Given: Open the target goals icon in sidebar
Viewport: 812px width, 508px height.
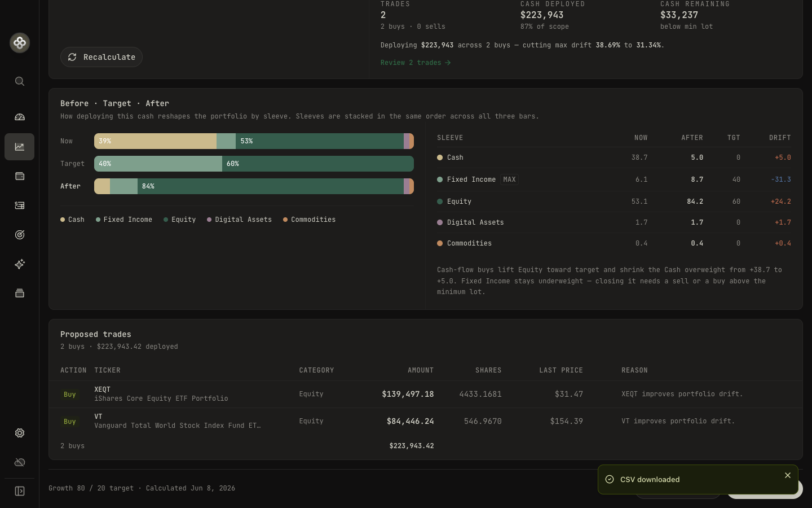Looking at the screenshot, I should click(x=20, y=235).
